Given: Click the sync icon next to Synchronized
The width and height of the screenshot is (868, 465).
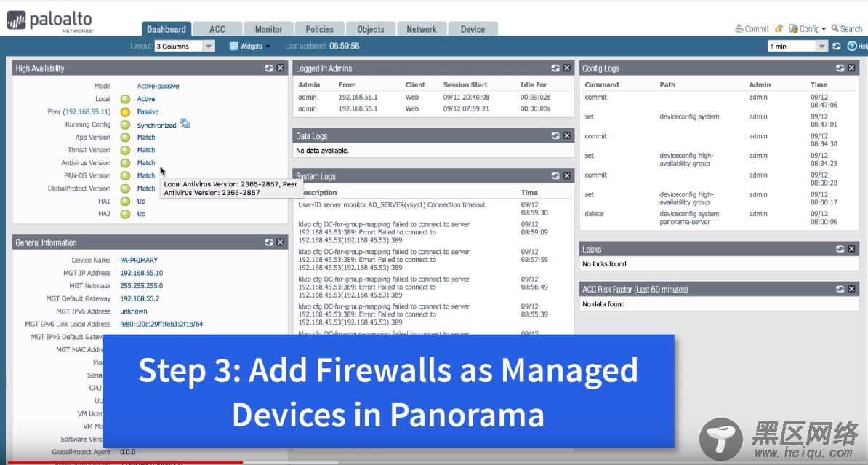Looking at the screenshot, I should (185, 124).
